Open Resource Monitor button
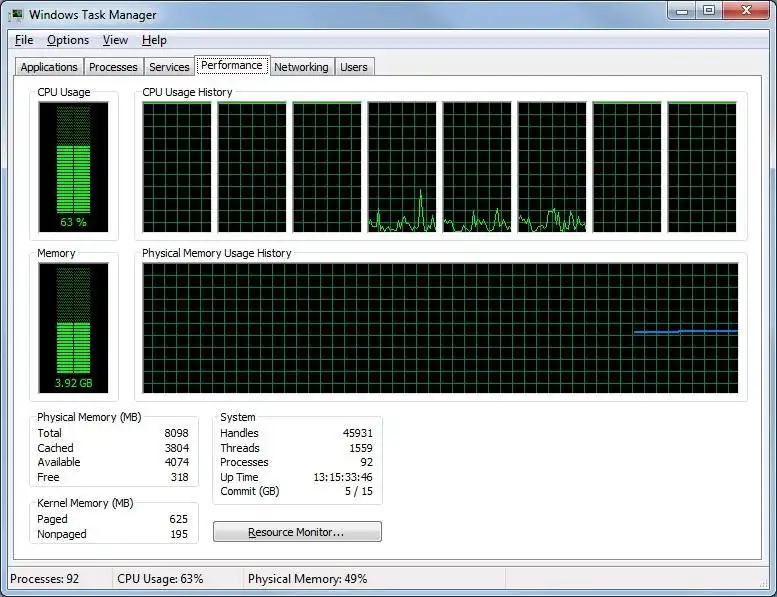The image size is (777, 597). coord(297,532)
